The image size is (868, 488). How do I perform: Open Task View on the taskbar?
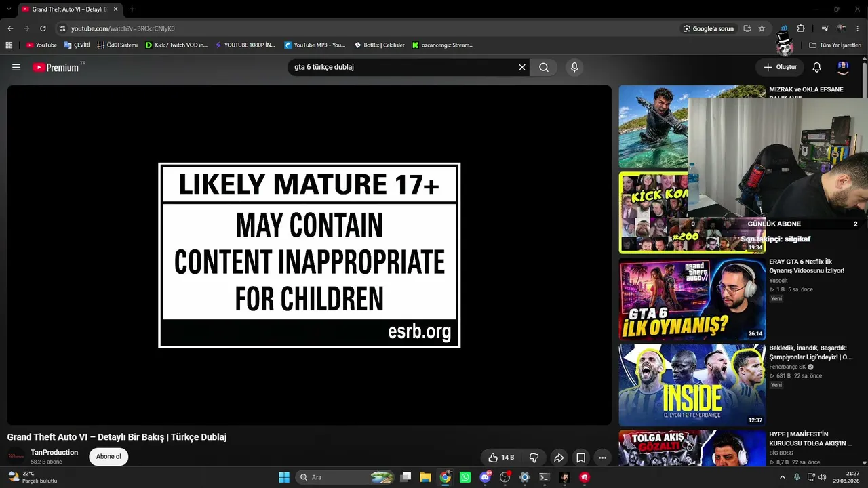click(x=406, y=477)
